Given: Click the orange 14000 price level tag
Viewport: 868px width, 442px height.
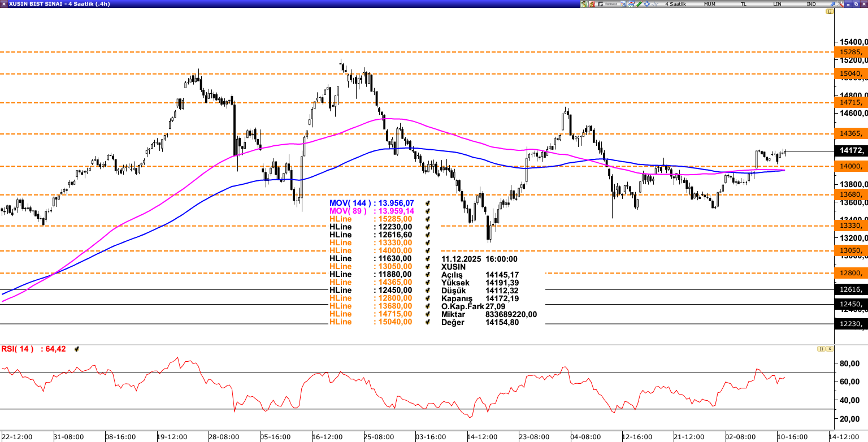Looking at the screenshot, I should pyautogui.click(x=850, y=166).
